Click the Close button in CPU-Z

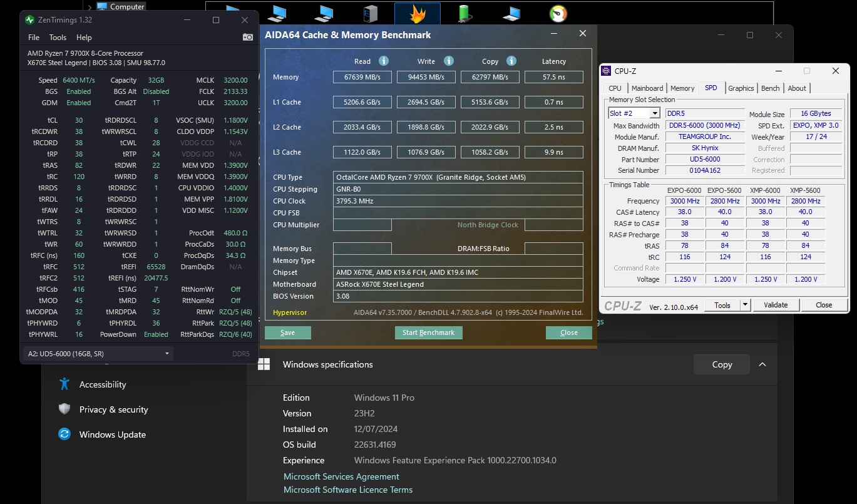click(824, 305)
